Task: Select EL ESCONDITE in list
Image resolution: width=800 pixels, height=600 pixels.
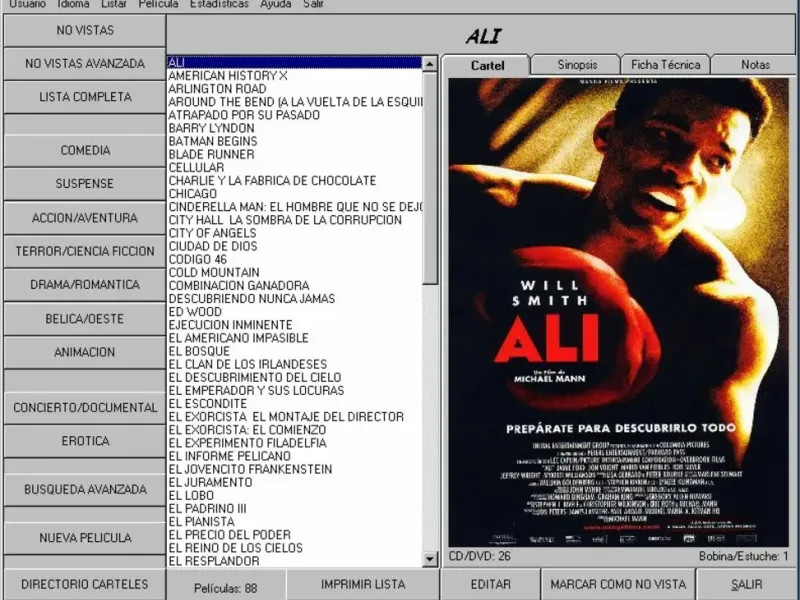Action: [x=294, y=404]
